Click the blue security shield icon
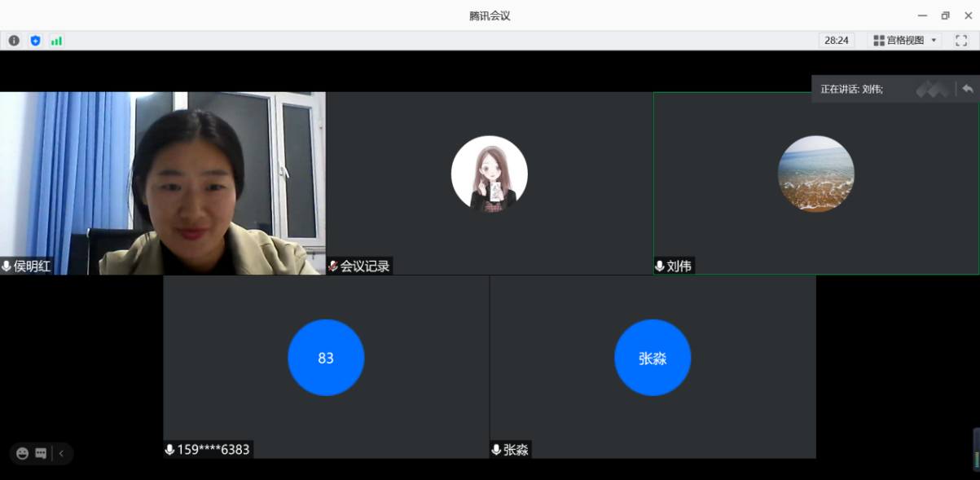Viewport: 980px width, 480px height. pyautogui.click(x=35, y=41)
